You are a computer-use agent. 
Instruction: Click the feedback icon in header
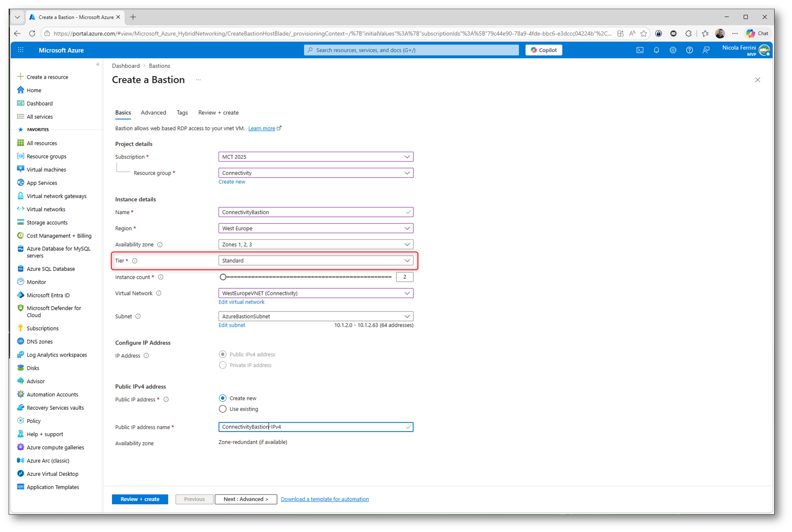tap(706, 50)
